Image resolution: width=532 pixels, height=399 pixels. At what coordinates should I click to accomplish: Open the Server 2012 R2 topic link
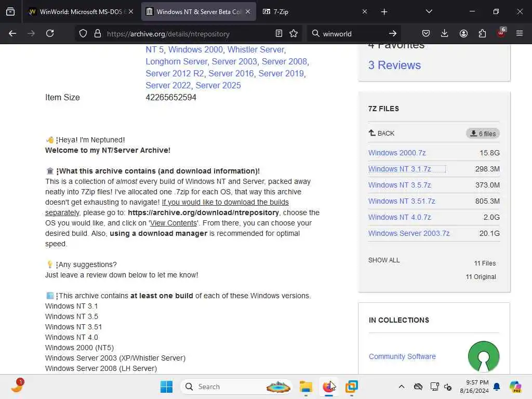pyautogui.click(x=175, y=73)
